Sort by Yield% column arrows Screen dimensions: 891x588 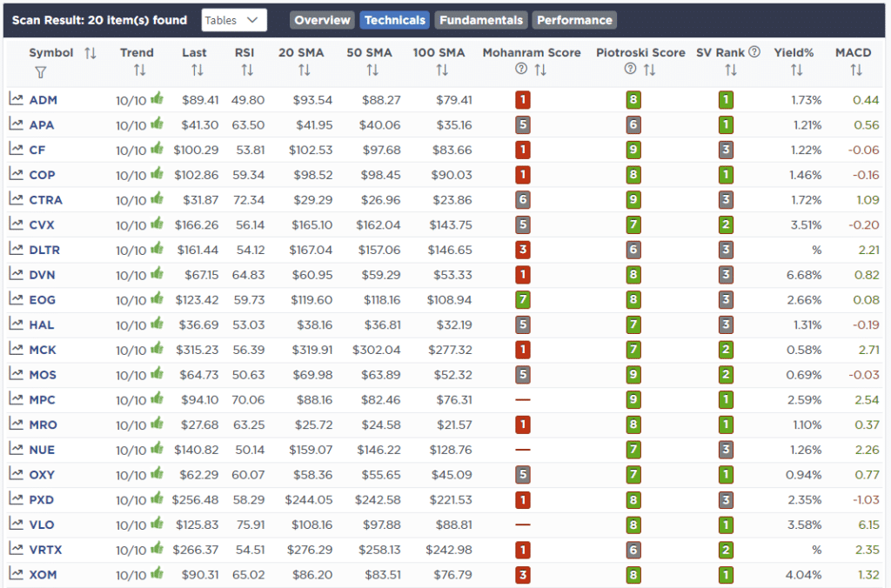click(x=797, y=70)
